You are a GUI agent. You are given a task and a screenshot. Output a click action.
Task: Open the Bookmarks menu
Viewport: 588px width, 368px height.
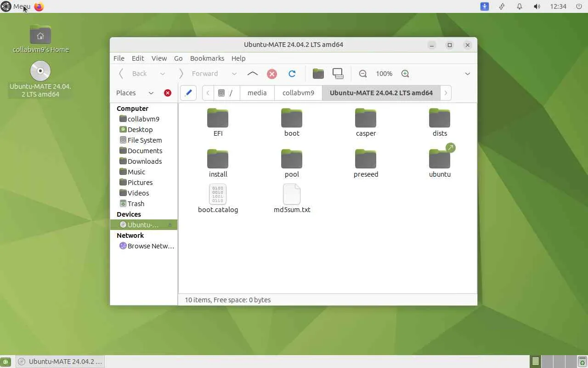point(207,58)
